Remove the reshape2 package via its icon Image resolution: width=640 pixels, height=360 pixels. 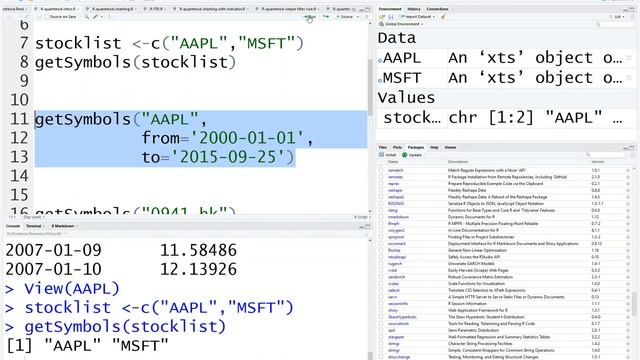coord(628,197)
